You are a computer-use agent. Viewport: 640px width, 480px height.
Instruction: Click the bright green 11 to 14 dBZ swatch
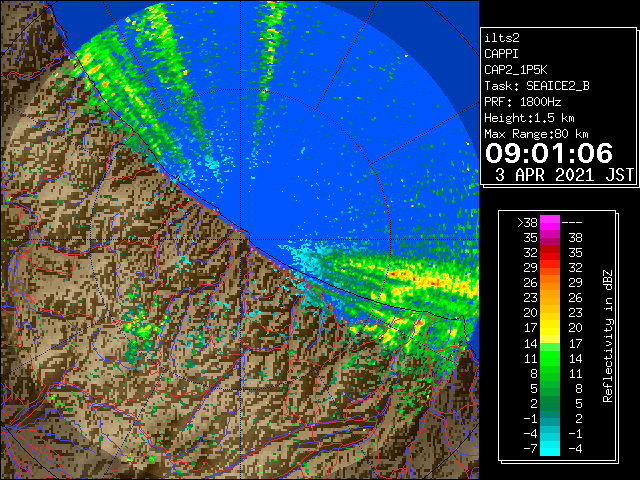[x=550, y=358]
